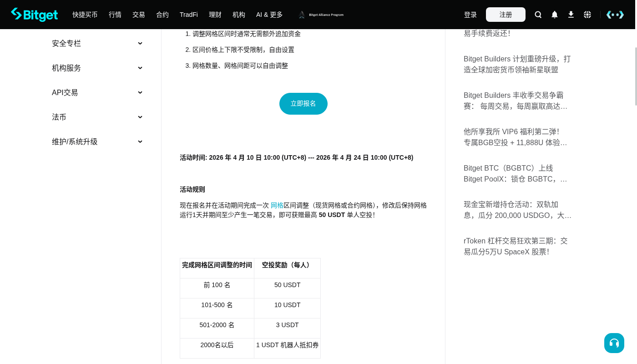The width and height of the screenshot is (637, 364).
Task: Click list item 调整网格区间时通常无需额外追加资金
Action: 247,34
